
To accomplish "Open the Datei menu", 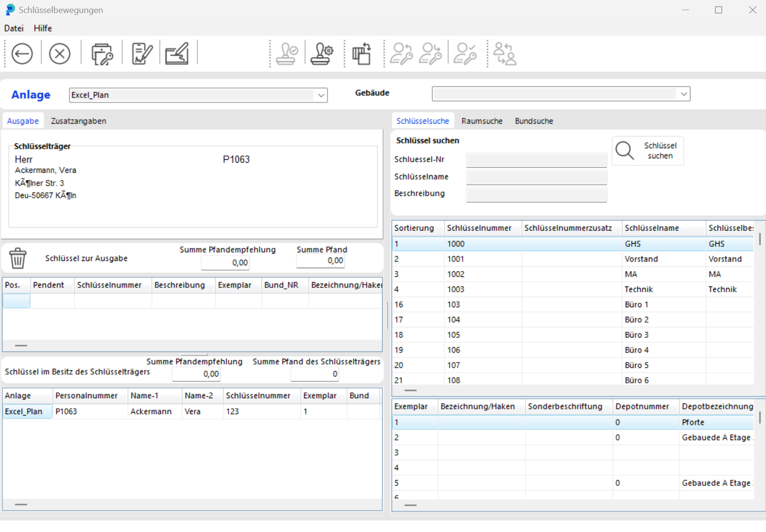I will tap(14, 28).
